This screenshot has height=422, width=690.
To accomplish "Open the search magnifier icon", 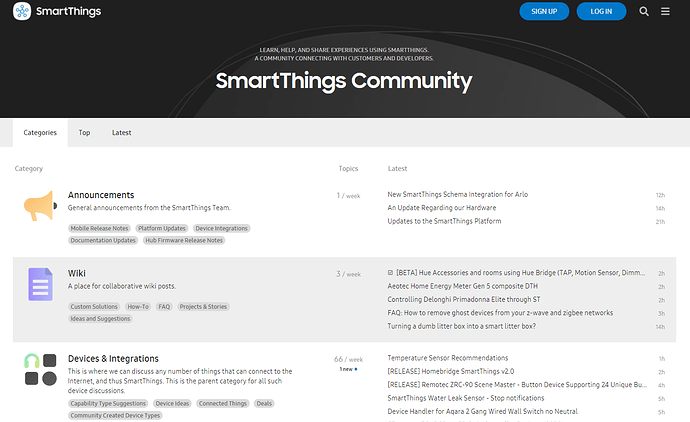I will [x=644, y=11].
